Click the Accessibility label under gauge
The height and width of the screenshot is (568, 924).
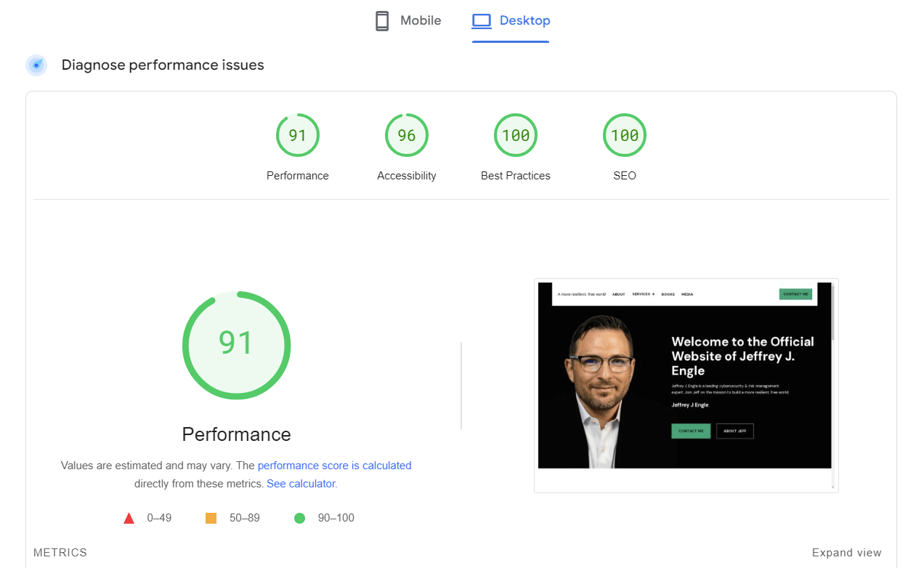coord(407,176)
